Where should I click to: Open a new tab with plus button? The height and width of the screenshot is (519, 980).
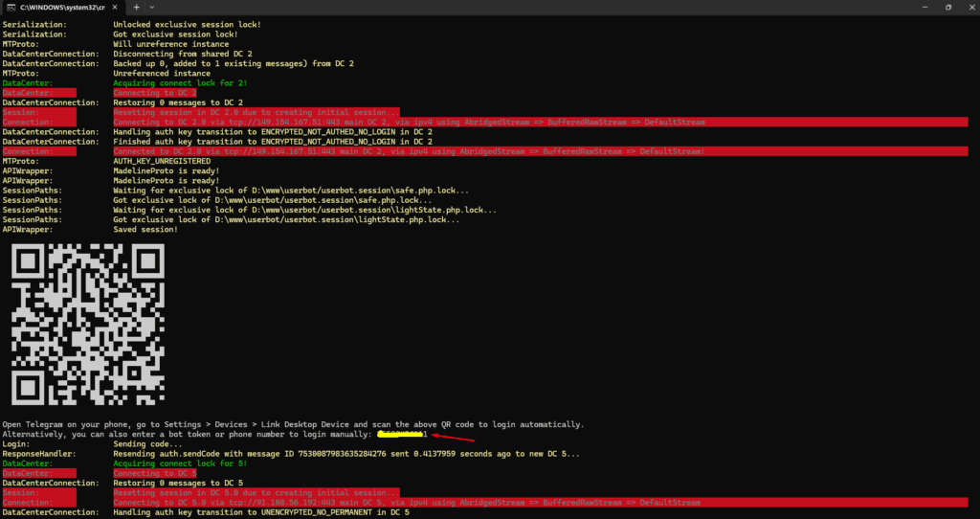point(136,7)
